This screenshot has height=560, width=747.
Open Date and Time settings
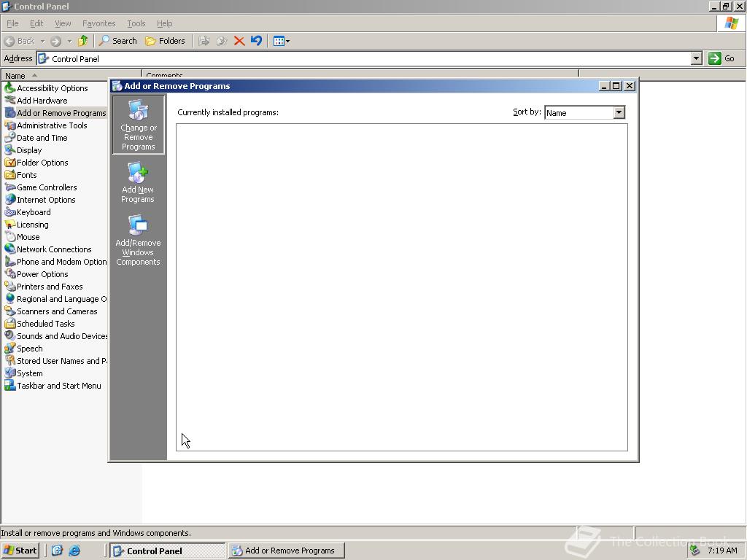coord(36,138)
